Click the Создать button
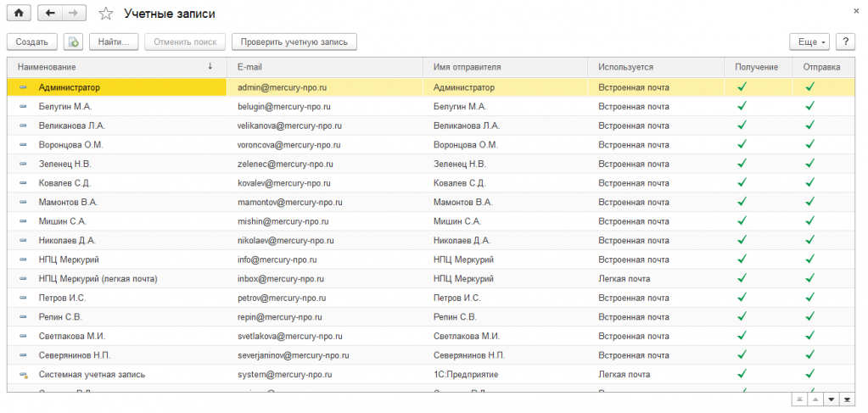868x413 pixels. [31, 42]
